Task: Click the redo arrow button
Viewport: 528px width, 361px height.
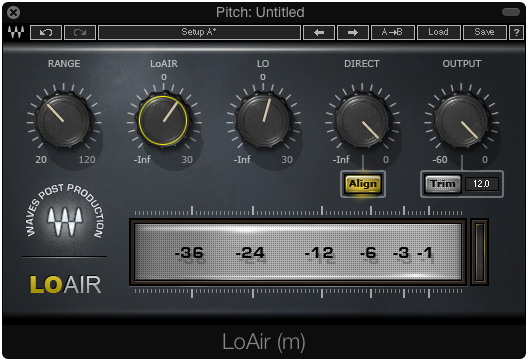Action: (80, 33)
